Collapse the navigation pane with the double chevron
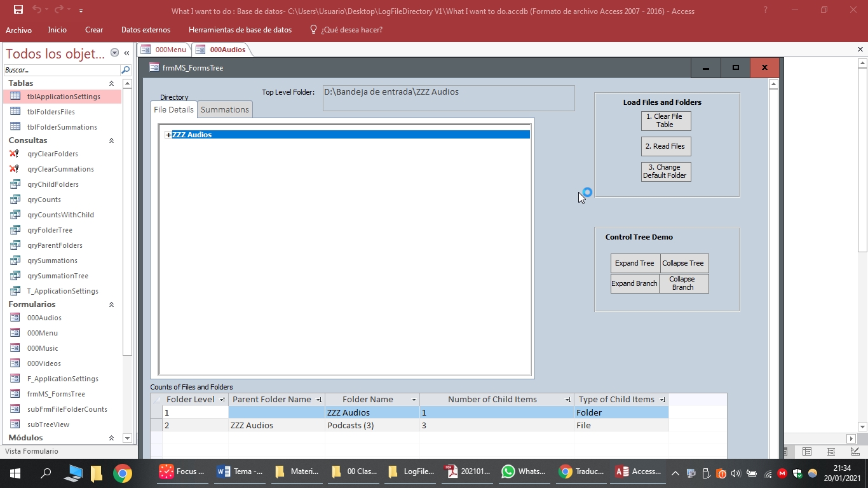The height and width of the screenshot is (488, 868). pyautogui.click(x=126, y=53)
